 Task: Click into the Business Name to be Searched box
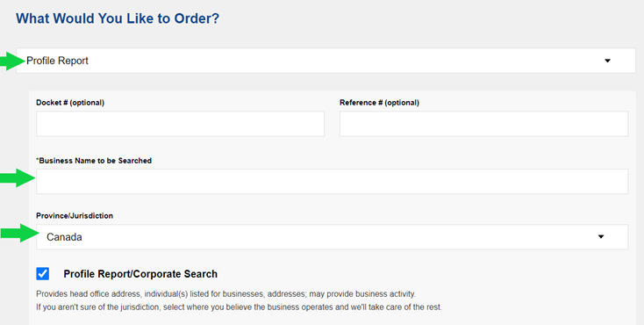tap(332, 181)
